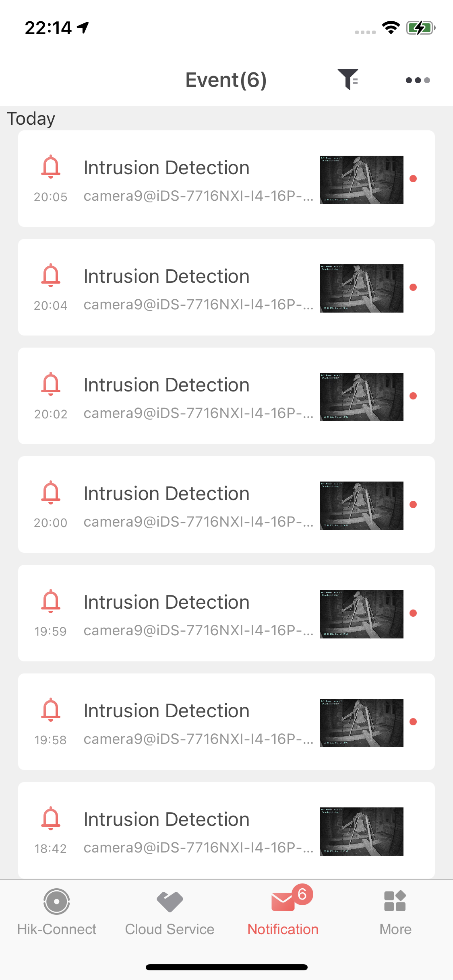Tap the Hik-Connect camera icon
453x980 pixels.
57,902
